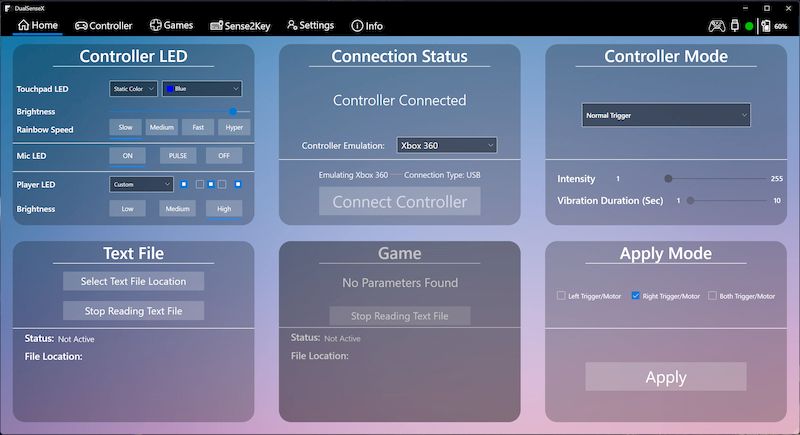Toggle the leftmost Player LED checkbox
The image size is (800, 435).
coord(184,184)
